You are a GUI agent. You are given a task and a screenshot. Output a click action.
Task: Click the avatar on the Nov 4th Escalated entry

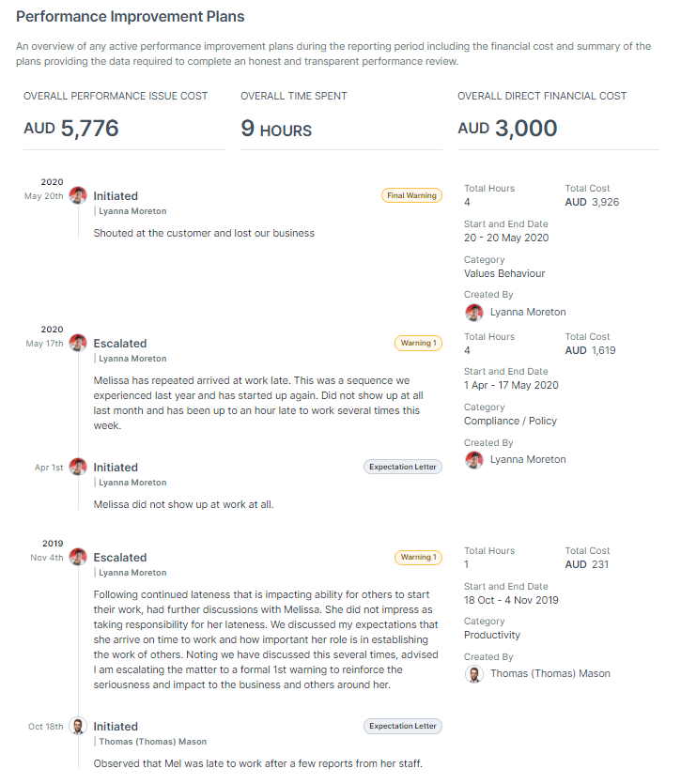coord(76,557)
